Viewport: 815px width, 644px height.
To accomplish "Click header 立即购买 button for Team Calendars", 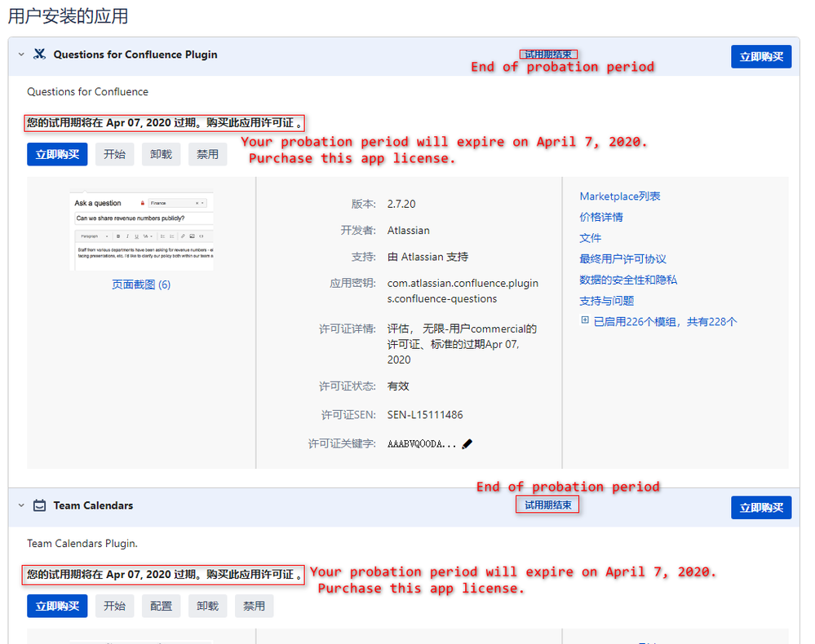I will (x=761, y=507).
